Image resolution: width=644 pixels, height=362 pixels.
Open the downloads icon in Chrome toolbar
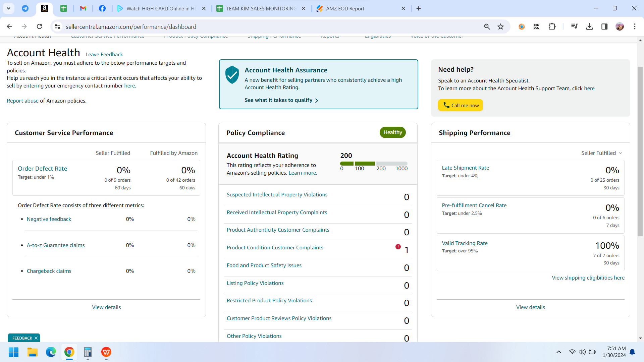click(589, 26)
